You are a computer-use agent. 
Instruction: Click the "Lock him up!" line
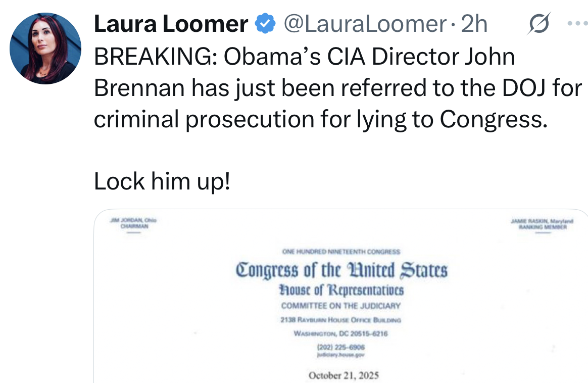coord(162,182)
